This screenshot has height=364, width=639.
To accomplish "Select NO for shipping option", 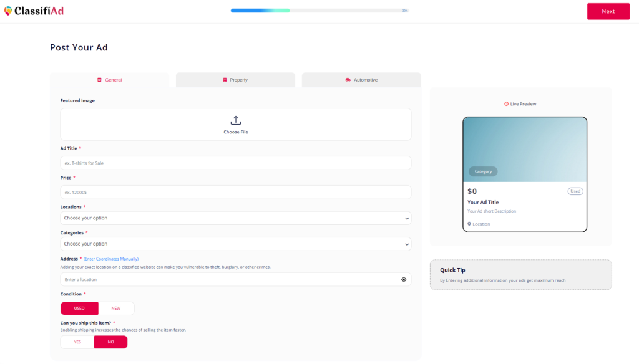I will (x=110, y=342).
